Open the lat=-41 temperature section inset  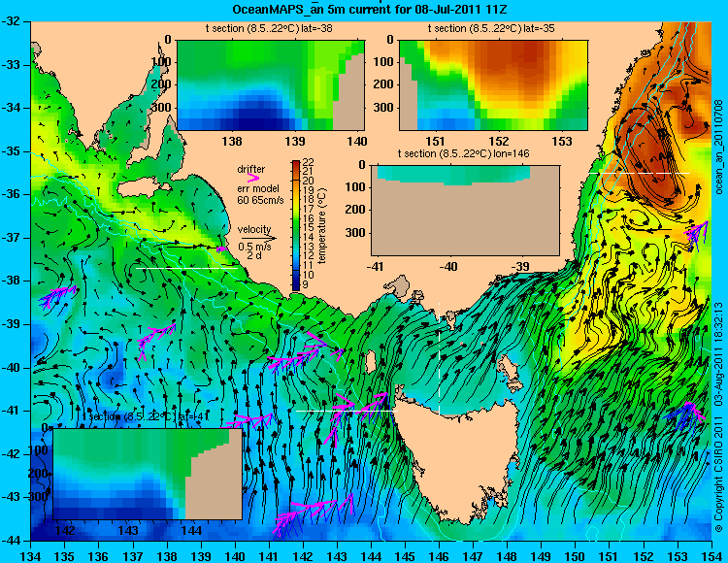tap(148, 474)
